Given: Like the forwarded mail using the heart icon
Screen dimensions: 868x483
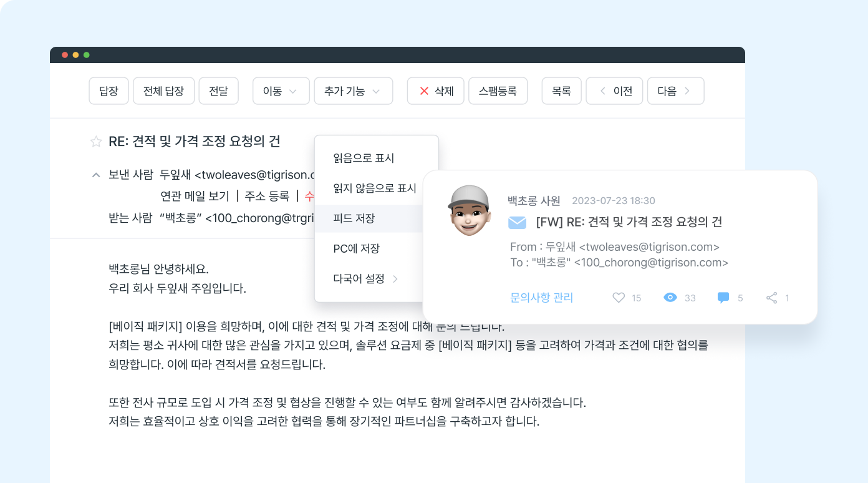Looking at the screenshot, I should point(618,298).
